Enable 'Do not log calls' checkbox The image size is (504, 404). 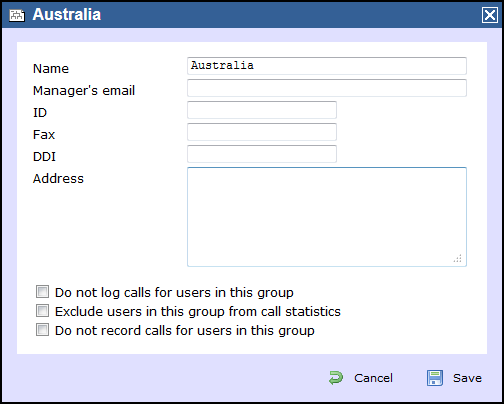coord(42,292)
